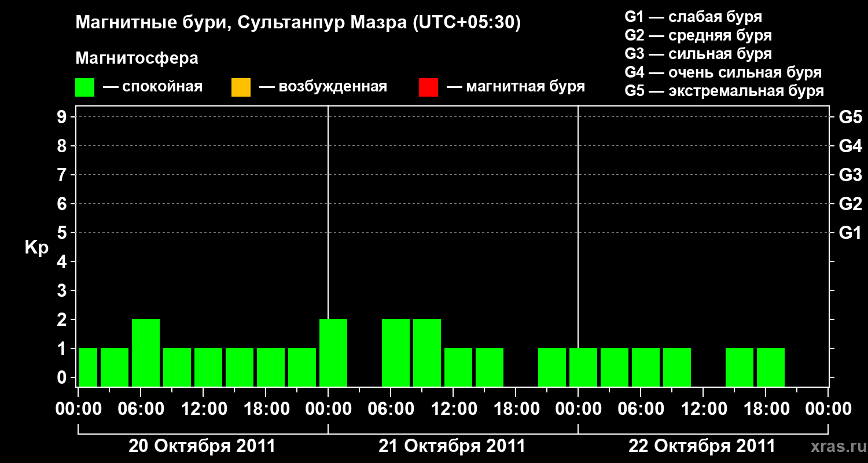This screenshot has height=463, width=868.
Task: Select legend line 'G2 — средняя буря'
Action: [698, 35]
